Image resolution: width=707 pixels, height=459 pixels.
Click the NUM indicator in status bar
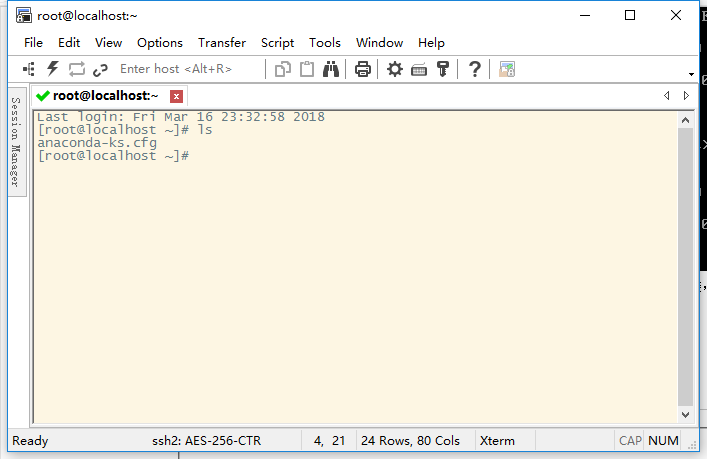tap(663, 441)
